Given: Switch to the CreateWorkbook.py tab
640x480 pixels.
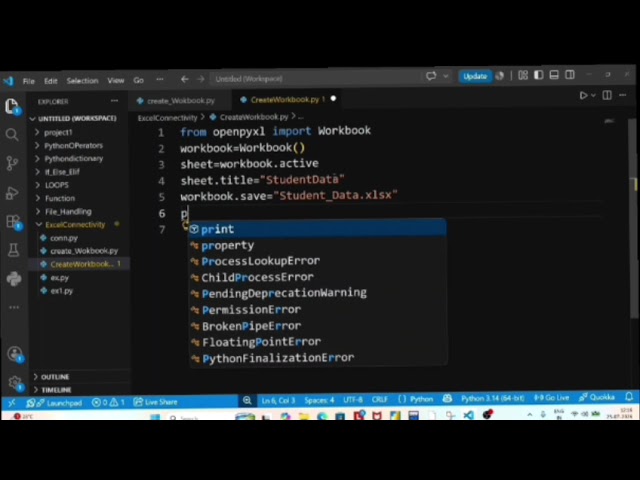Looking at the screenshot, I should 287,99.
